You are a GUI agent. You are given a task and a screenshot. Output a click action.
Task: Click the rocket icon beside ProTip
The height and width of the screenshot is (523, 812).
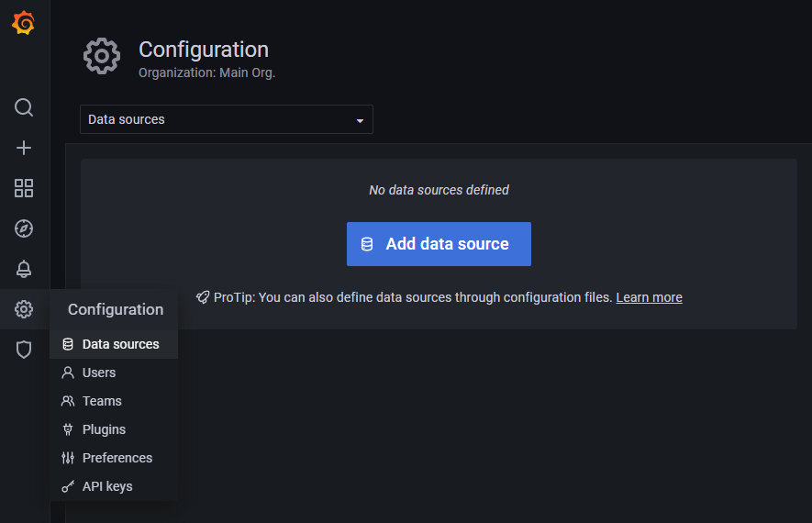[x=203, y=297]
